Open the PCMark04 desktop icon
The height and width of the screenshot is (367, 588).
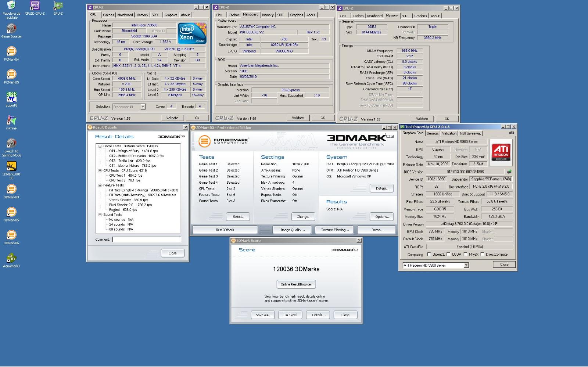click(11, 54)
